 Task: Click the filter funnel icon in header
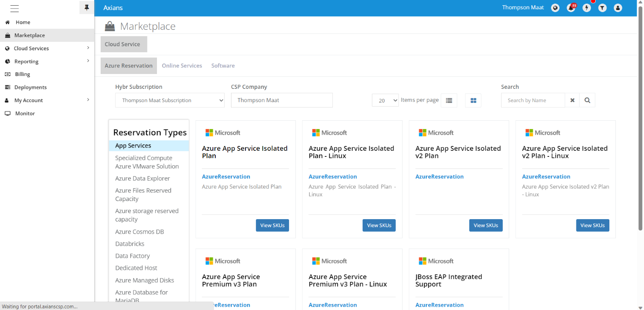(602, 8)
